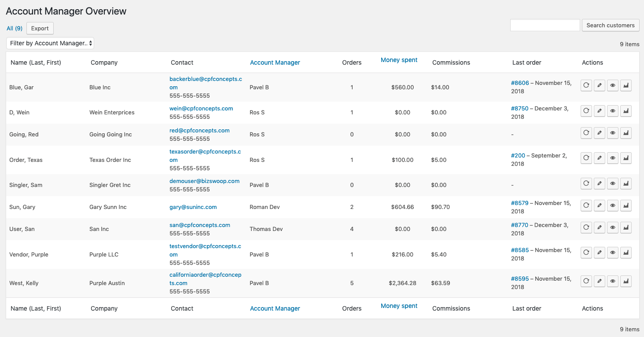Click refresh icon for User, San

pos(586,227)
